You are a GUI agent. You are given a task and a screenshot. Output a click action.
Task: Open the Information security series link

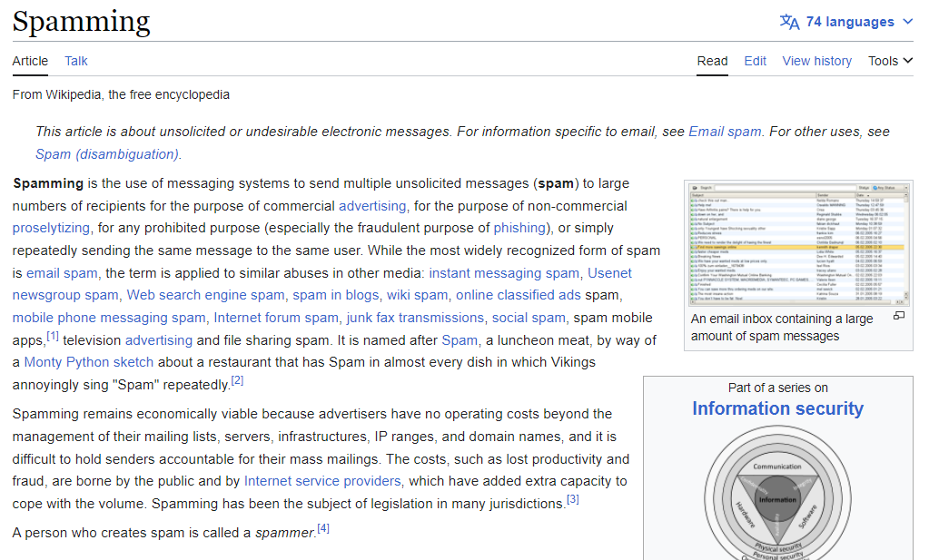point(778,408)
